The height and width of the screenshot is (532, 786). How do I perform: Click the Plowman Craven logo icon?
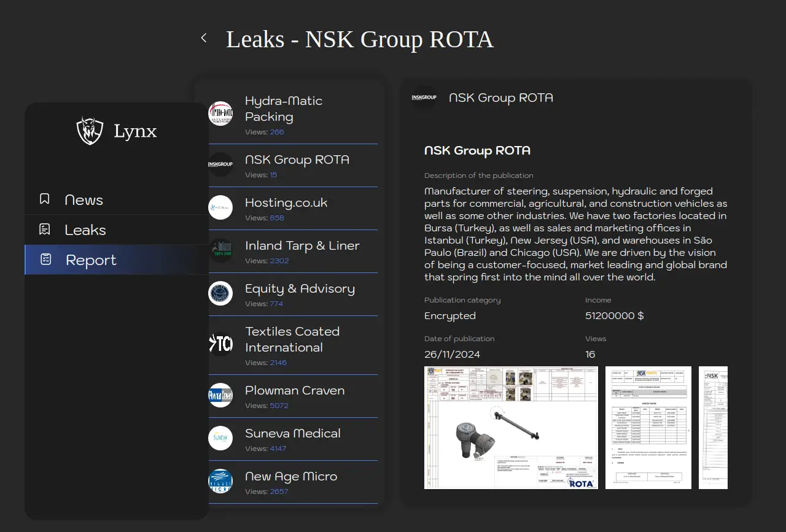[220, 395]
